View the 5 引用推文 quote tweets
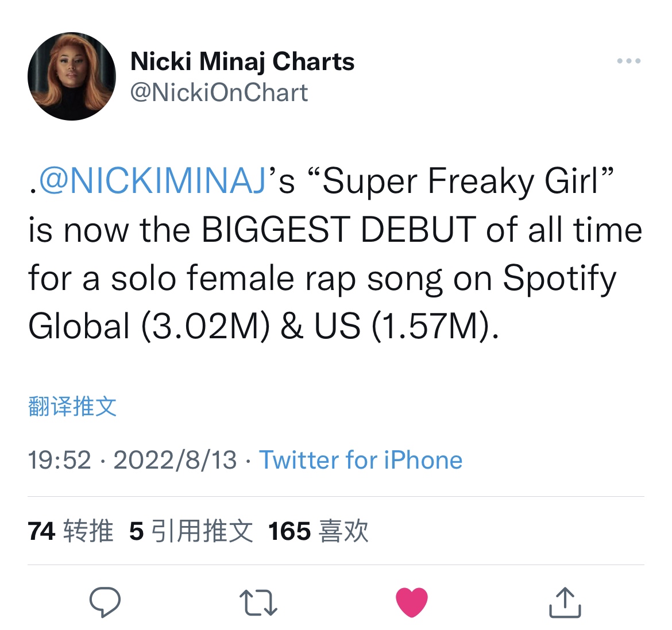The width and height of the screenshot is (672, 630). tap(191, 531)
